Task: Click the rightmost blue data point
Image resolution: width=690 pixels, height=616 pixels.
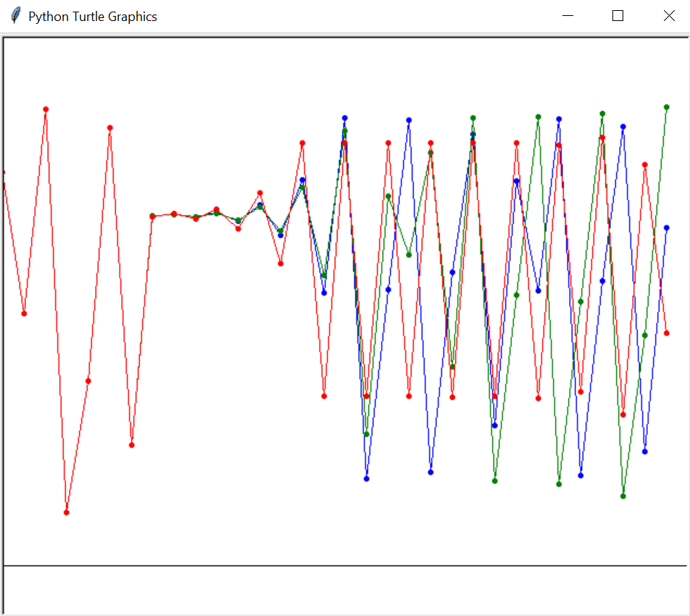Action: (x=667, y=228)
